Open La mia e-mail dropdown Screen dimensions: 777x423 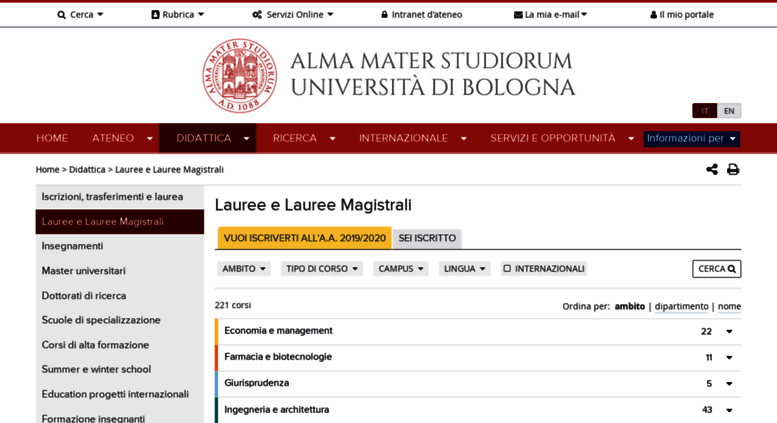[x=550, y=14]
